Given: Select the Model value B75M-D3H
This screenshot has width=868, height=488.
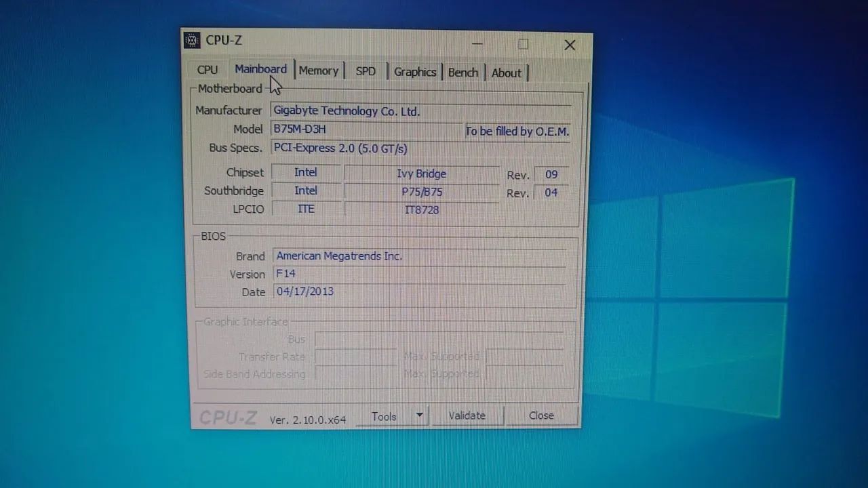Looking at the screenshot, I should point(366,129).
